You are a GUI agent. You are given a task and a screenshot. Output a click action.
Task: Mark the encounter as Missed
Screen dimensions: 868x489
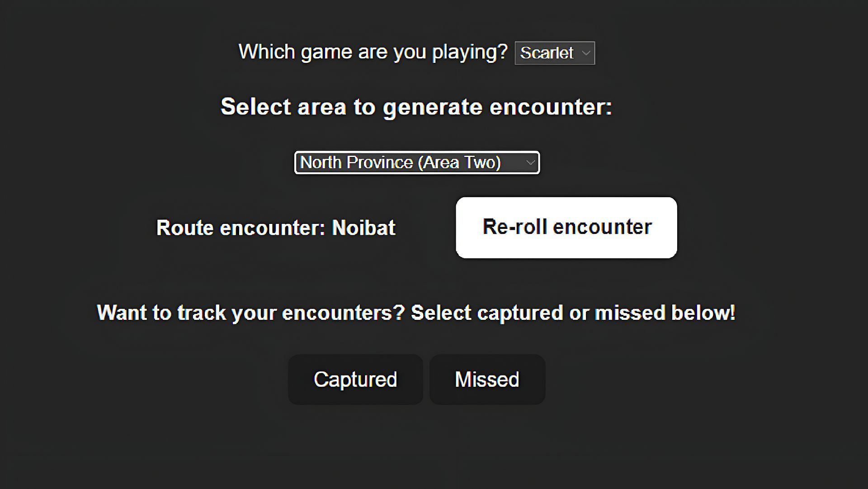click(487, 379)
